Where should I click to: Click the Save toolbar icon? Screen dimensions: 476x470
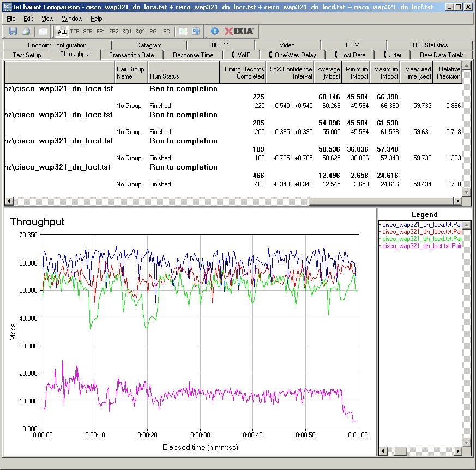pyautogui.click(x=13, y=31)
